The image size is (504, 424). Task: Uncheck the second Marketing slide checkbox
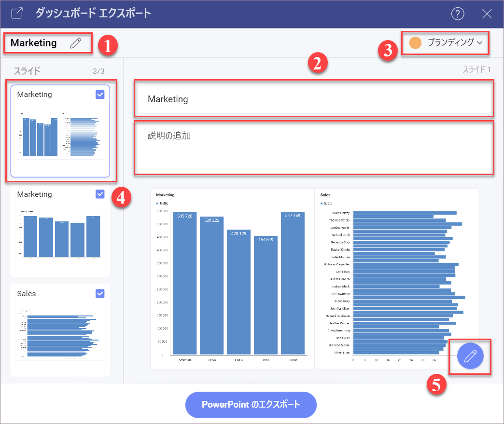click(100, 194)
